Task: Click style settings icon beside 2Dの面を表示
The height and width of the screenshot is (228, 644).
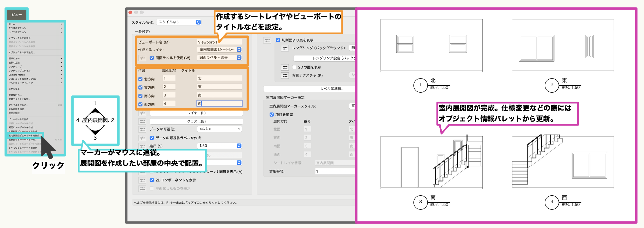Action: click(285, 67)
